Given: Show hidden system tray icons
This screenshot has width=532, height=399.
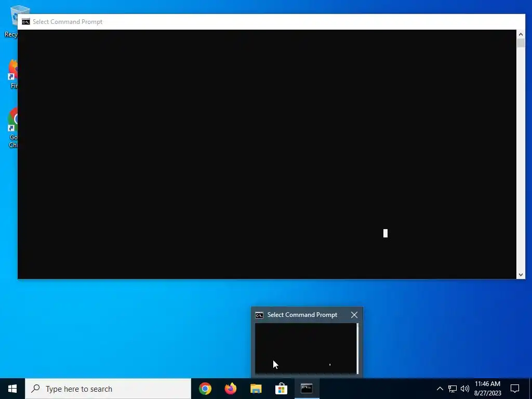Looking at the screenshot, I should pyautogui.click(x=440, y=389).
